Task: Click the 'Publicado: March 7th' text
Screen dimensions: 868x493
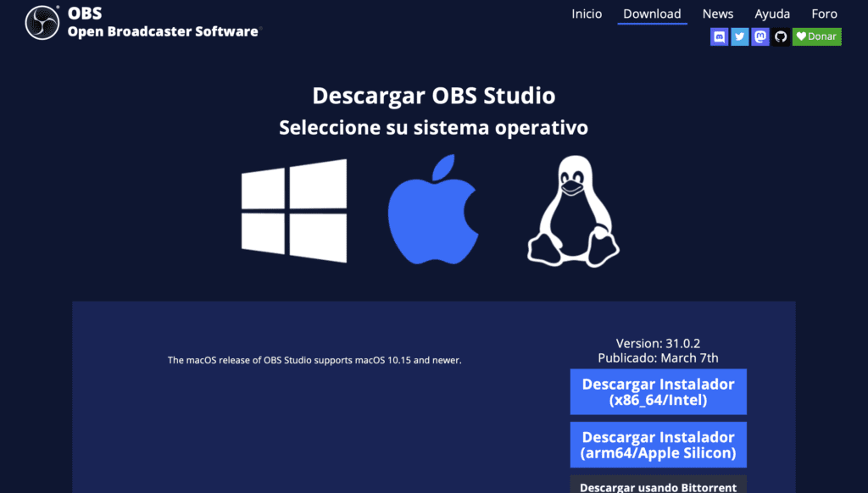Action: tap(658, 358)
